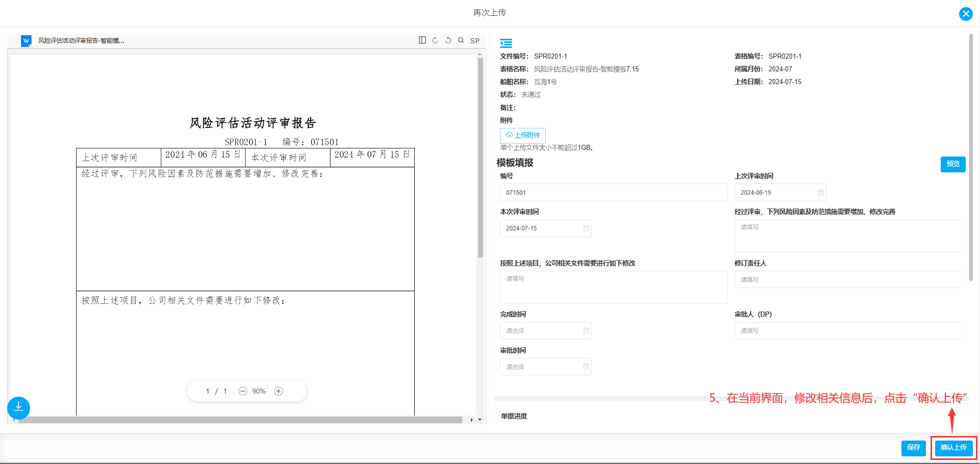Image resolution: width=980 pixels, height=464 pixels.
Task: Click the 状态 value 未通过
Action: pyautogui.click(x=531, y=95)
